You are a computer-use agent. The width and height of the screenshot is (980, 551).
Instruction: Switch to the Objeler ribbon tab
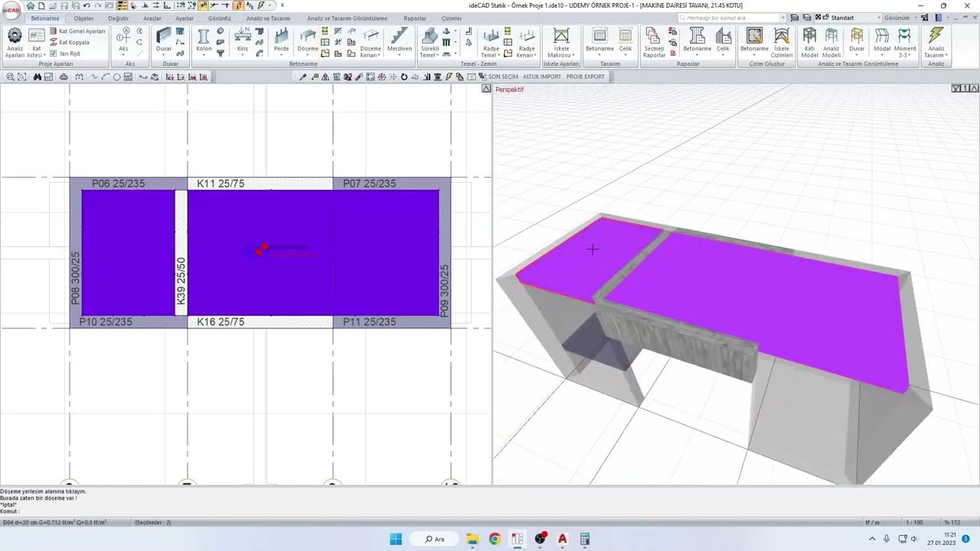click(x=83, y=18)
